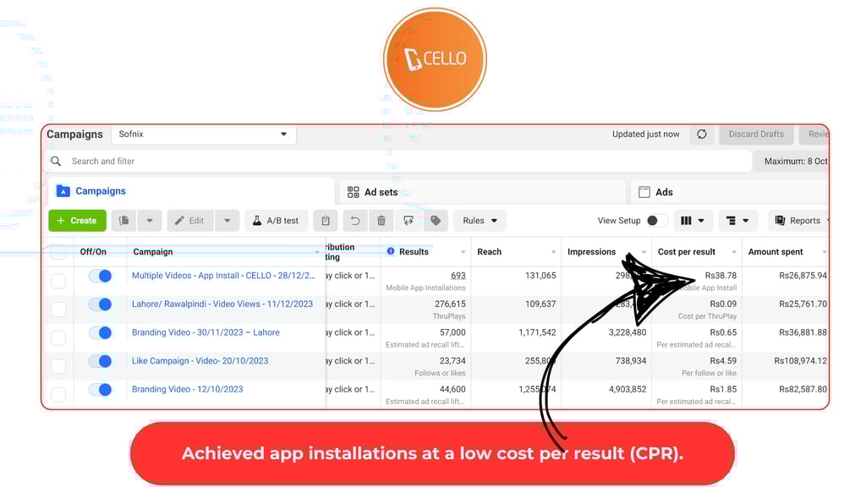Click the refresh icon beside Updated just now

point(701,134)
